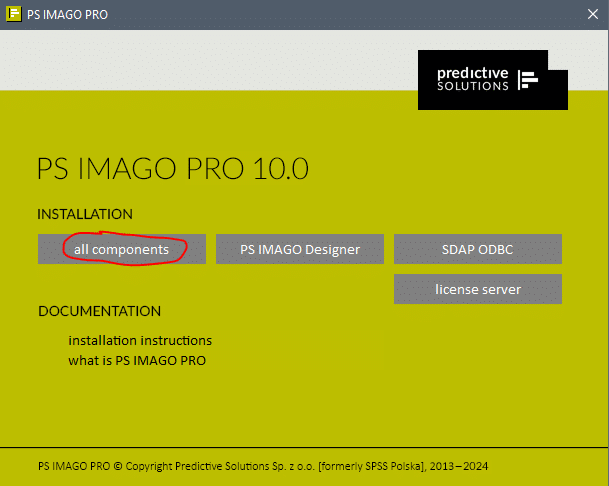Image resolution: width=609 pixels, height=486 pixels.
Task: Start the SDAP ODBC installation
Action: (478, 249)
